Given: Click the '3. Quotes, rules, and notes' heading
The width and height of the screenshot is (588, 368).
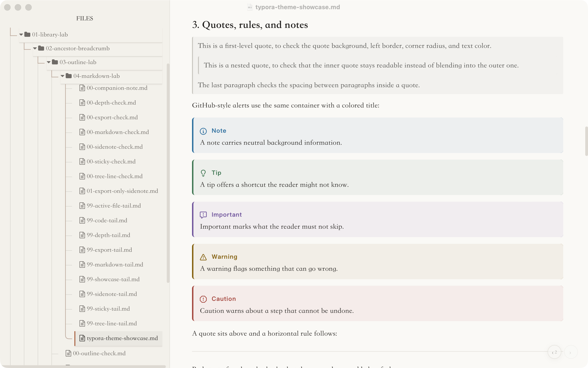Looking at the screenshot, I should click(250, 25).
